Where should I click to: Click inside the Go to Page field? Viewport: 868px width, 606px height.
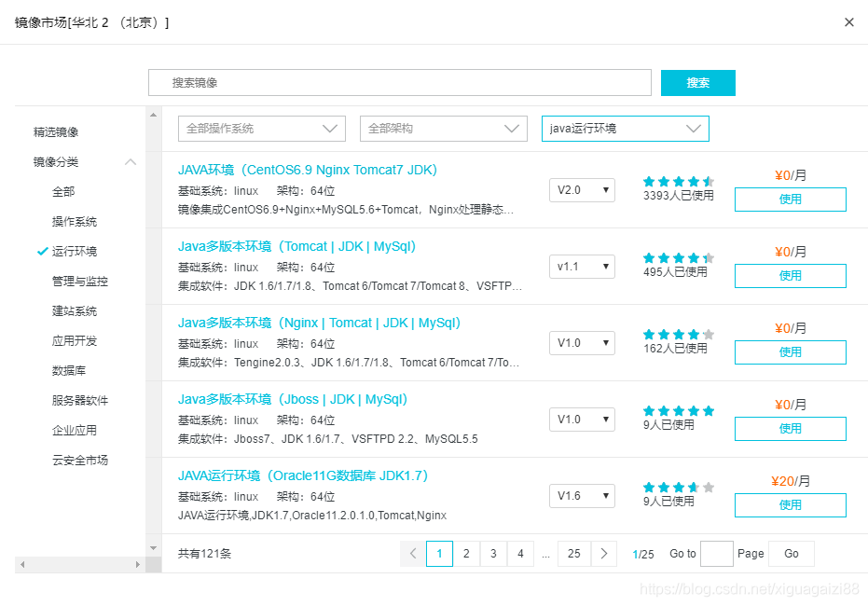(716, 553)
